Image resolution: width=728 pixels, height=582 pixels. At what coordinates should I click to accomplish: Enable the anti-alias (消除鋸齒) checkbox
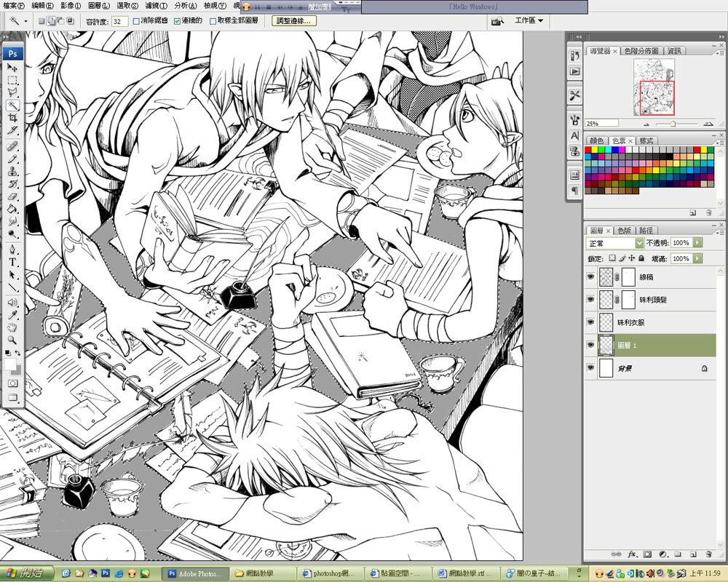coord(136,21)
